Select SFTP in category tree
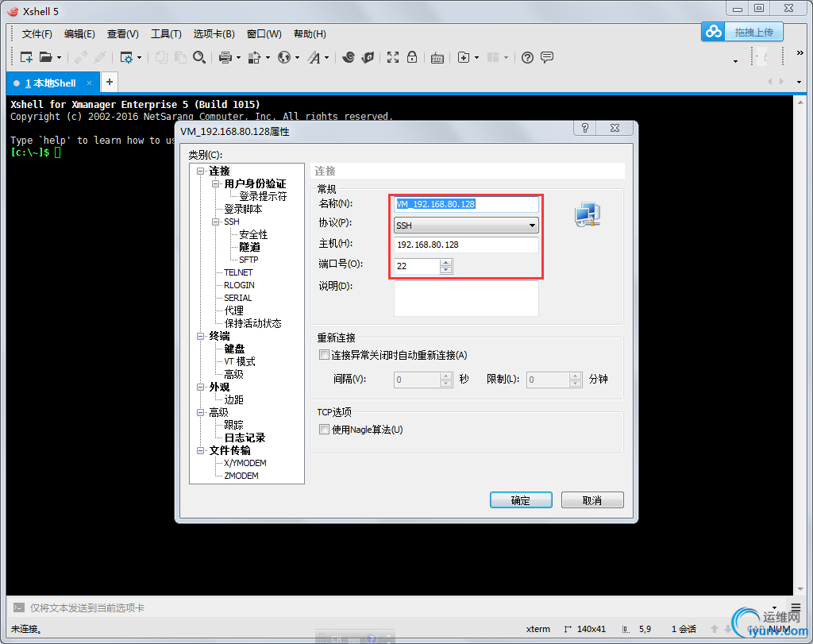813x644 pixels. [x=249, y=260]
